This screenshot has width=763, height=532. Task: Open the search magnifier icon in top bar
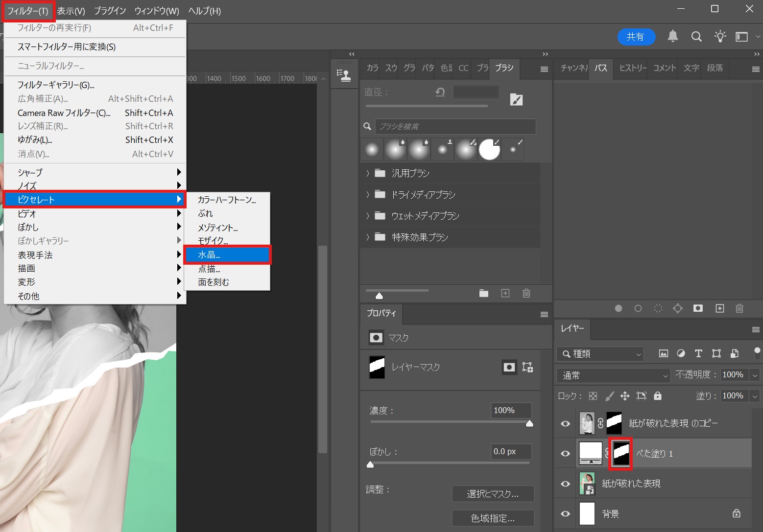click(x=696, y=37)
